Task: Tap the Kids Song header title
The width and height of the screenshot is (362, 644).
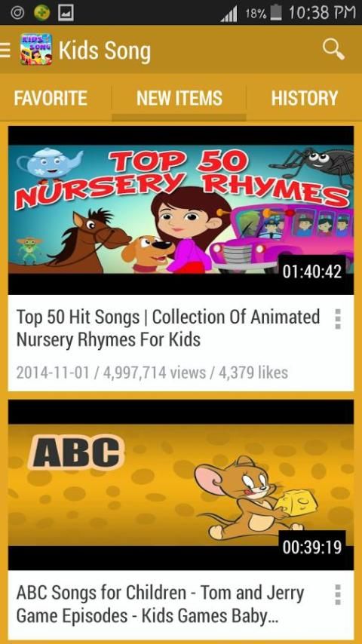Action: point(105,51)
